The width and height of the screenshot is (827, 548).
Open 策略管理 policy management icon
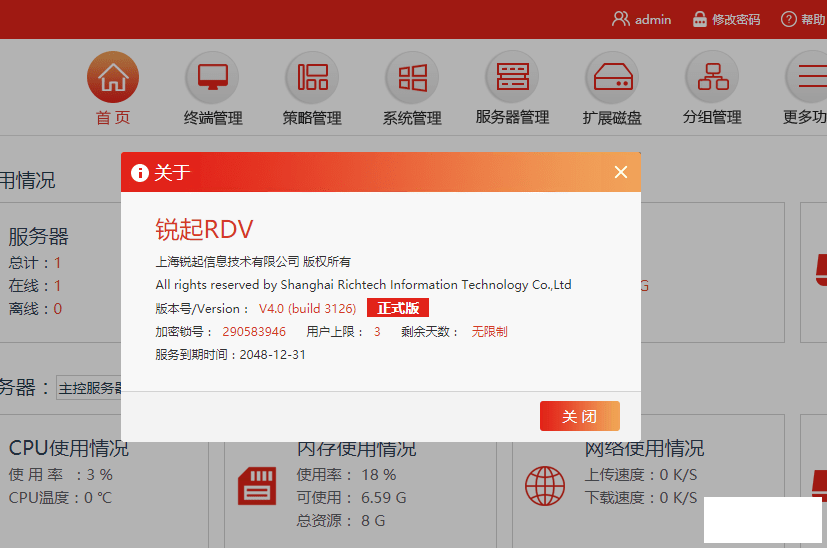(x=312, y=77)
